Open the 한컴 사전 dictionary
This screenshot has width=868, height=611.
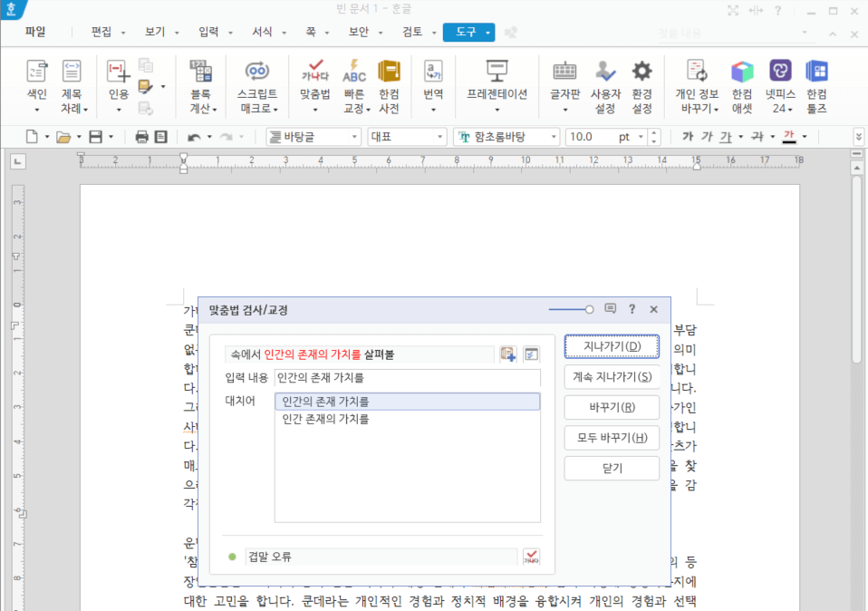click(x=390, y=85)
